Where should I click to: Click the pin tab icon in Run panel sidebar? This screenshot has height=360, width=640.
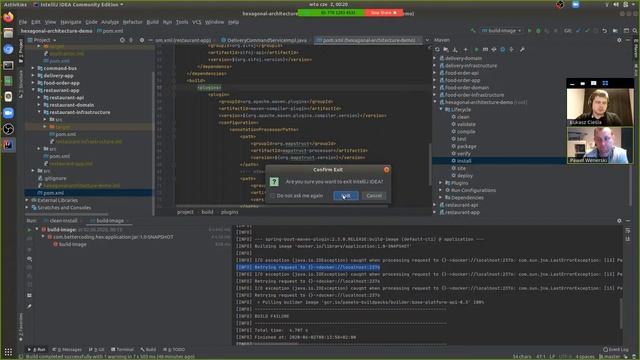click(29, 306)
